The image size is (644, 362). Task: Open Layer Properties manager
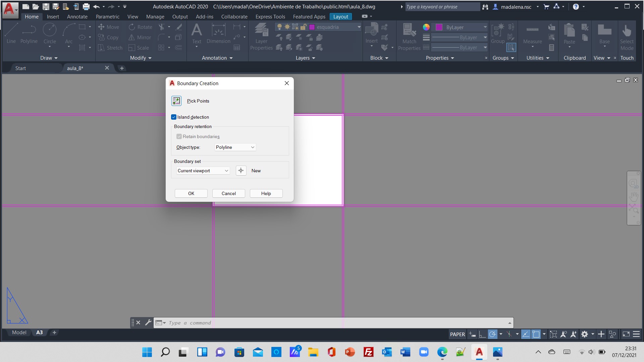coord(261,37)
